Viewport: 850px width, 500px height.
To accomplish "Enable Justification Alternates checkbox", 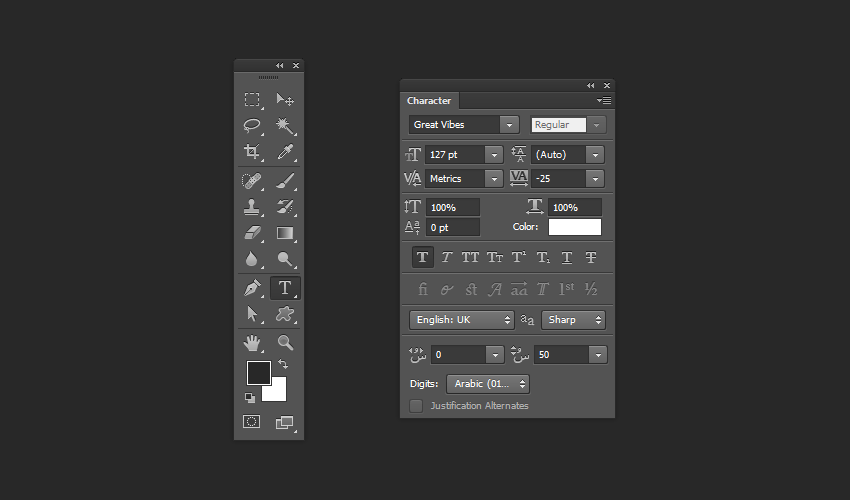I will [416, 406].
